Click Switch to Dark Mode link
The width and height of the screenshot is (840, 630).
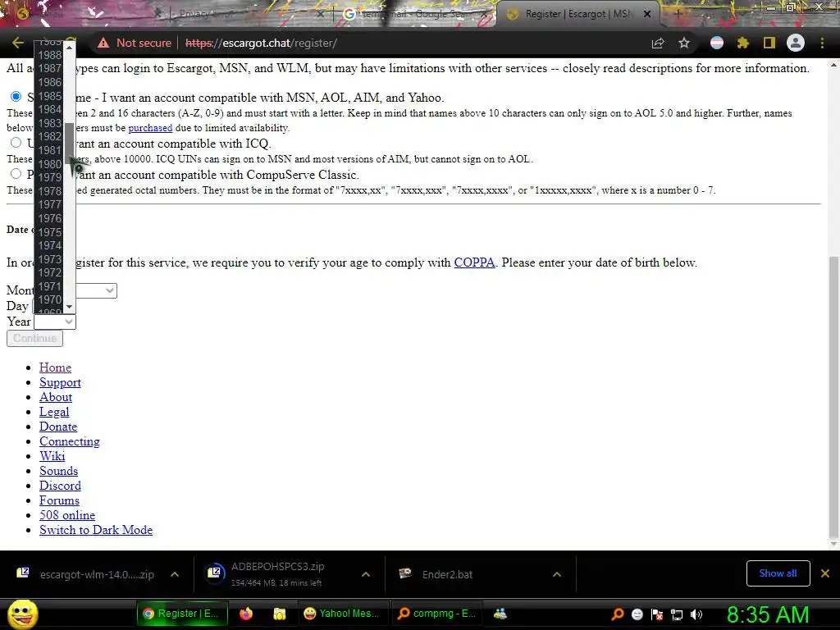[96, 530]
